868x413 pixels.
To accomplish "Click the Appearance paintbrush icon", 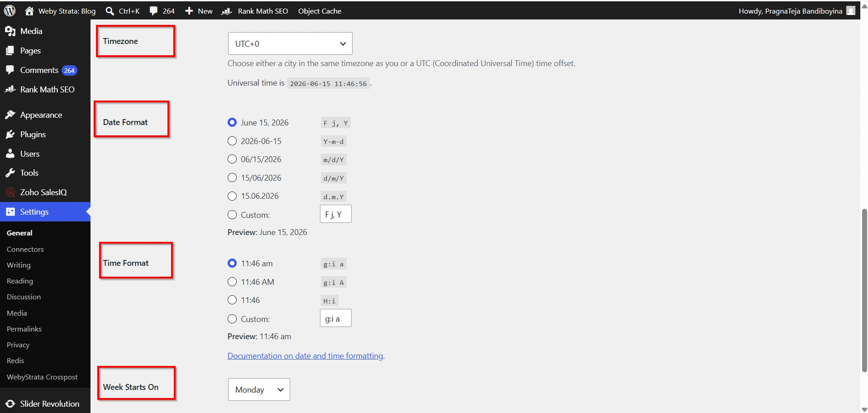I will pos(10,115).
